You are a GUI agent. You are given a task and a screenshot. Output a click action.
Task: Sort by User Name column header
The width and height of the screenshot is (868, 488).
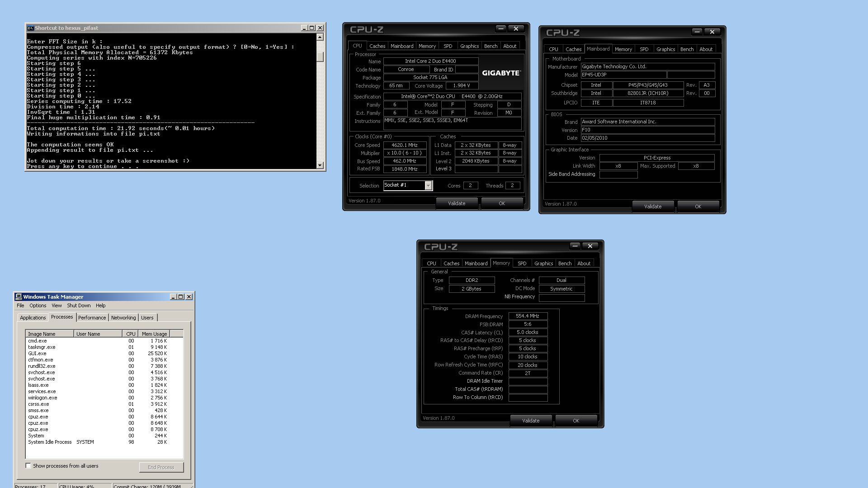click(x=98, y=334)
